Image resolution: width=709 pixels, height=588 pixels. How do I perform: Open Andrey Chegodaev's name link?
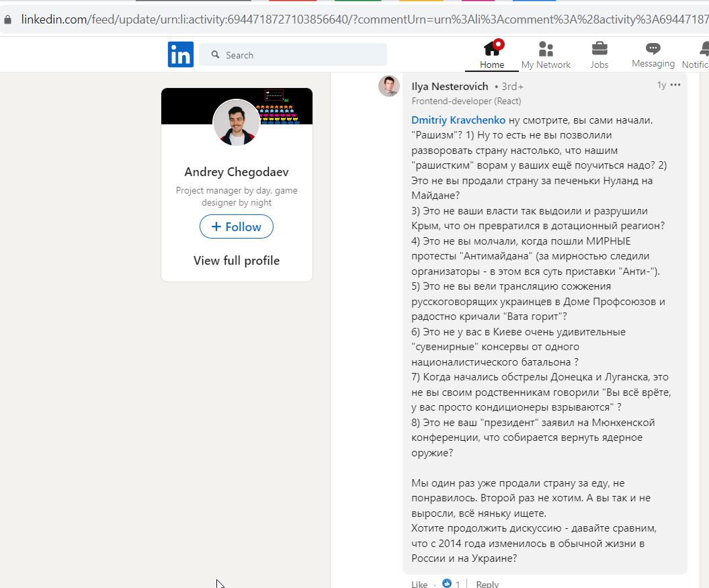point(237,172)
